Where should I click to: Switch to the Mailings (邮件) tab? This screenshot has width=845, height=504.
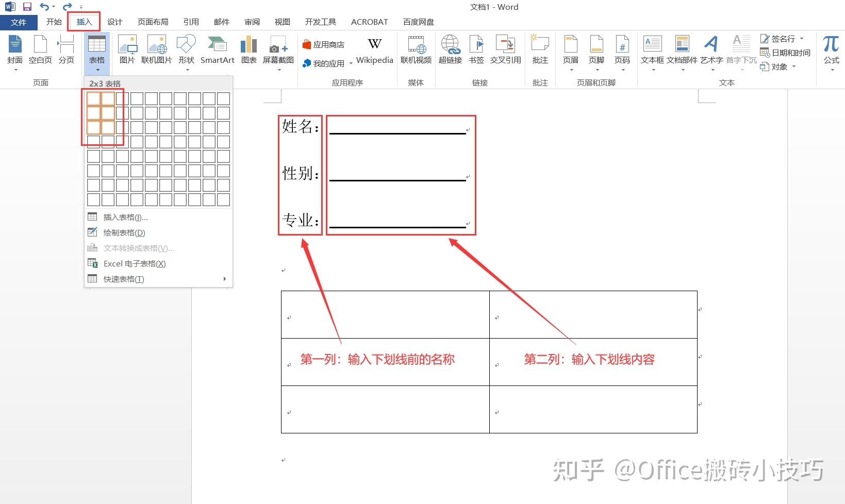pos(221,22)
